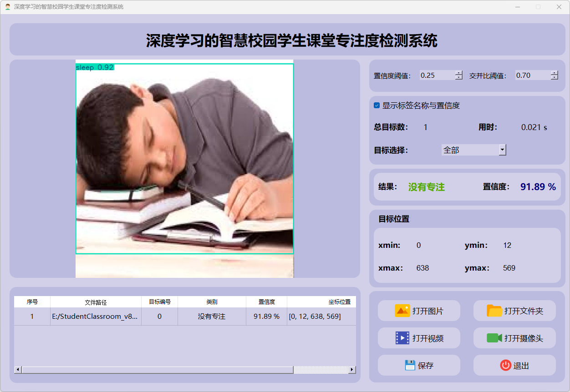Click the 置信度阈值 input field
Image resolution: width=570 pixels, height=392 pixels.
click(437, 75)
